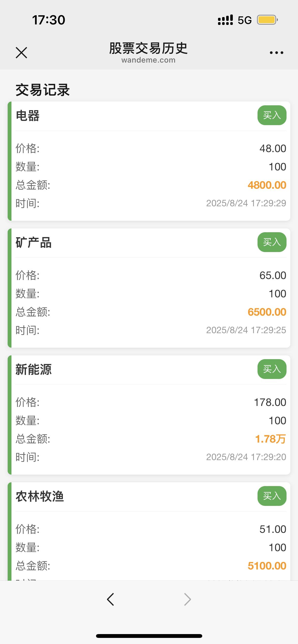Screen dimensions: 298x644
Task: Open the three-dot more options menu
Action: [x=276, y=53]
